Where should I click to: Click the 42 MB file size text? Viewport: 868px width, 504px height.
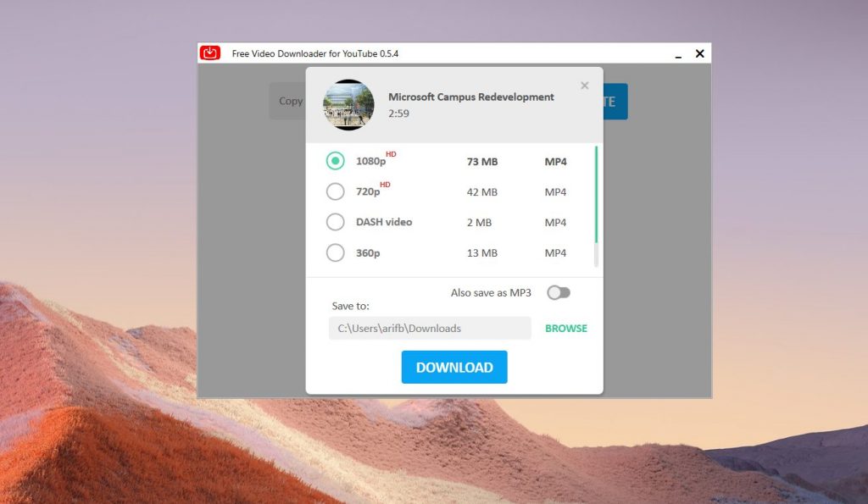482,192
